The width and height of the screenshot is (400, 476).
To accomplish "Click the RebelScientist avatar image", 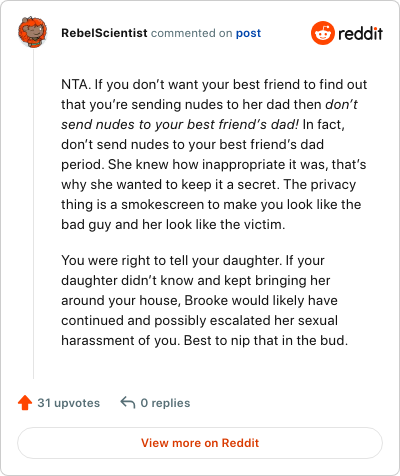I will coord(32,32).
